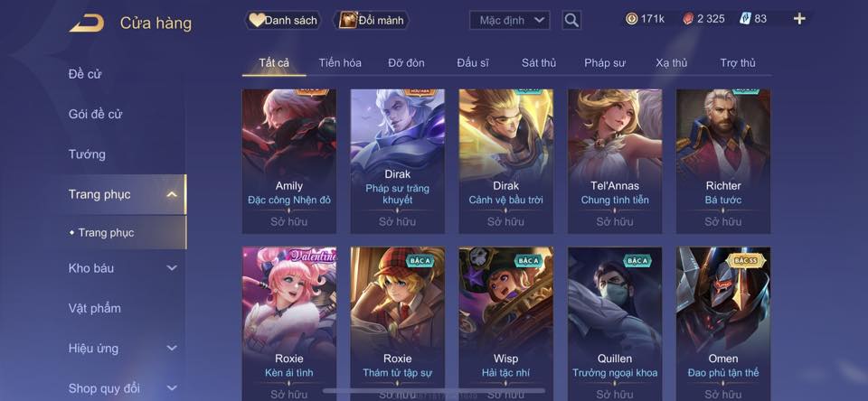Open Đổi mảnh chest exchange

372,21
